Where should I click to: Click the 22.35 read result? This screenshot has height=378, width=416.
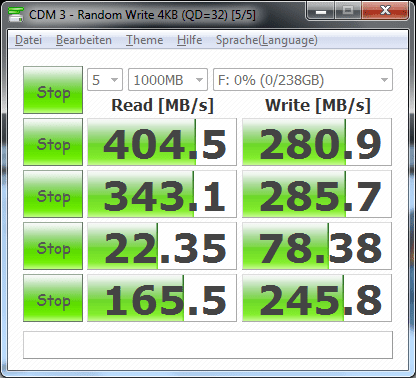(x=162, y=246)
